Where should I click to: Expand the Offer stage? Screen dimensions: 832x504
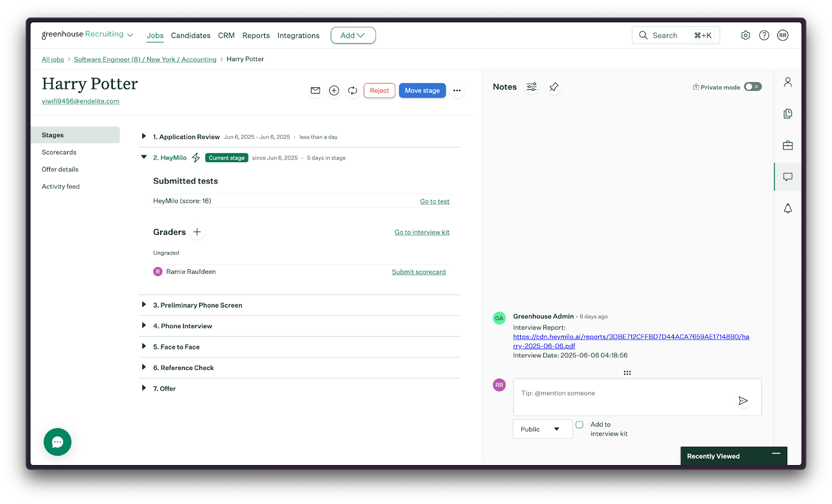(x=144, y=388)
